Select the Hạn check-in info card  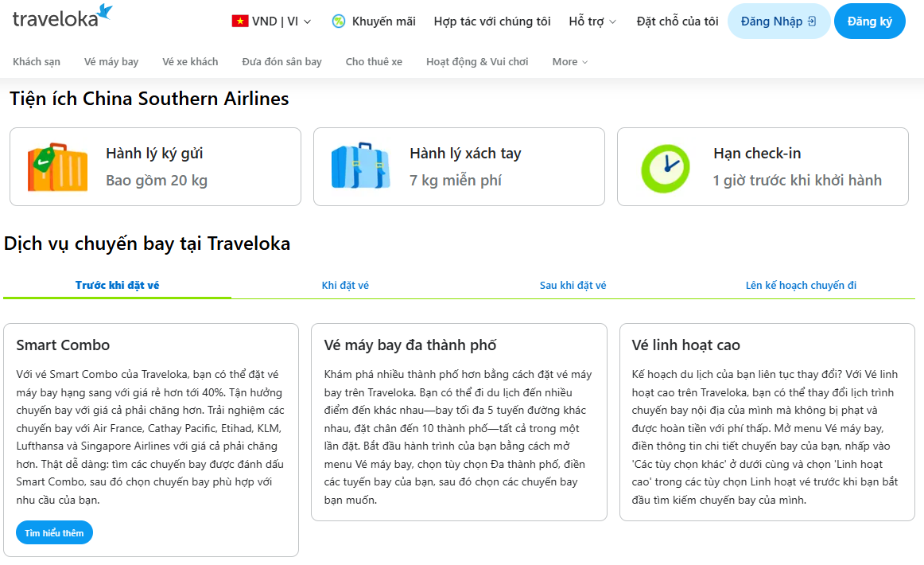pos(763,167)
